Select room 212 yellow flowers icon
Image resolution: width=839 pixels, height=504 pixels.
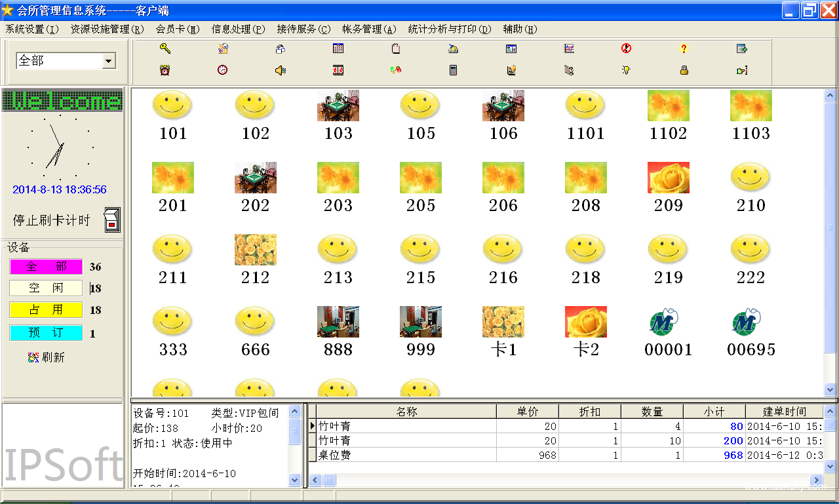pyautogui.click(x=256, y=250)
